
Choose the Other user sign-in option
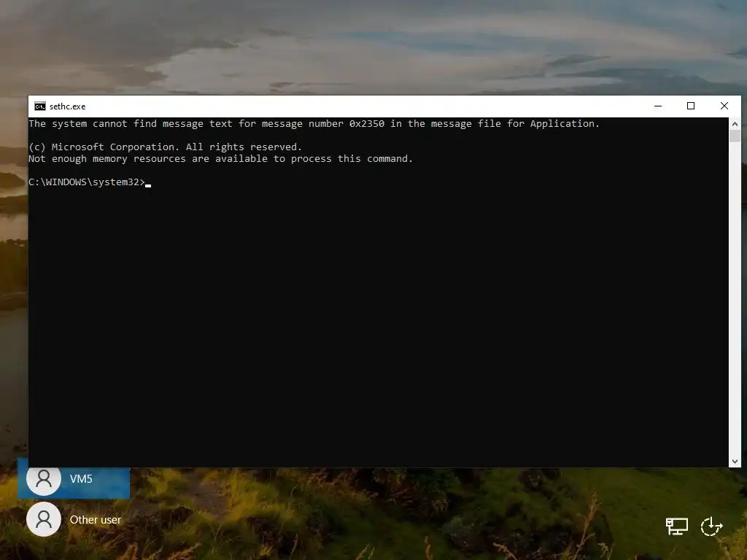click(x=74, y=519)
